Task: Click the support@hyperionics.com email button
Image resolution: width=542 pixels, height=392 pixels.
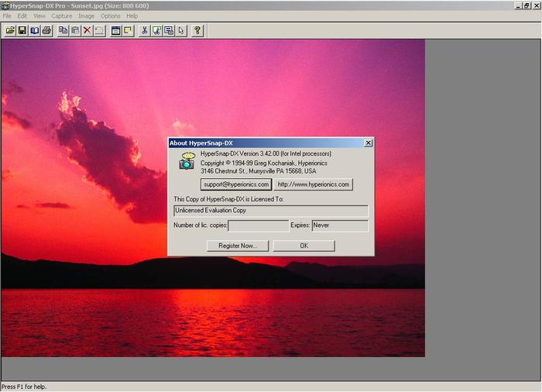Action: pyautogui.click(x=235, y=184)
